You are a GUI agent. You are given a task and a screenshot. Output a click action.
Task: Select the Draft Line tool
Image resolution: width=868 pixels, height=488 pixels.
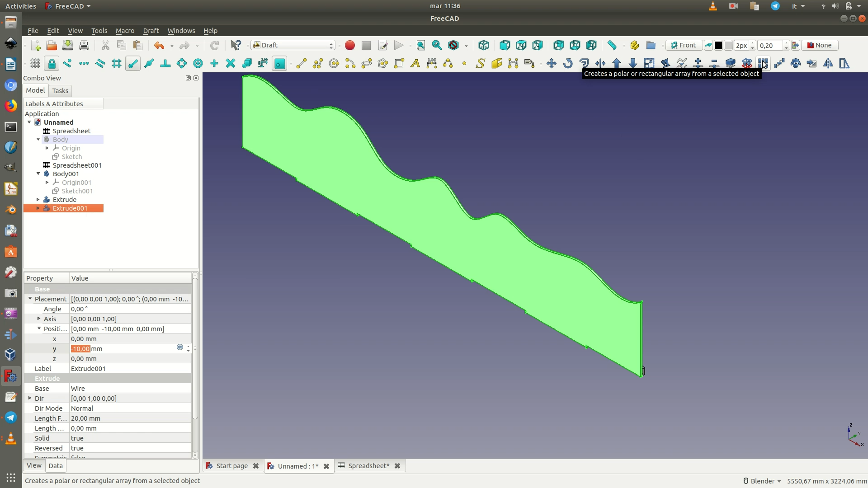click(x=302, y=63)
